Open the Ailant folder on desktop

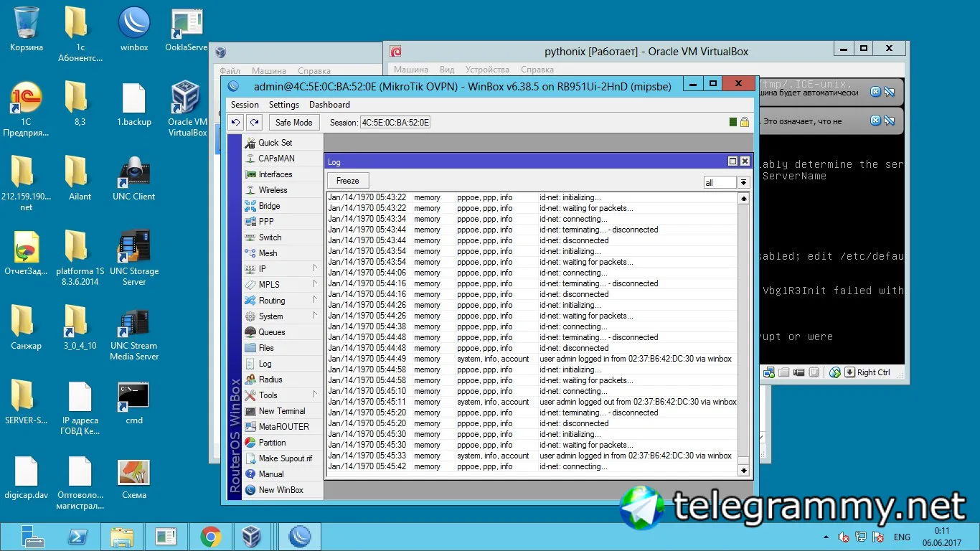coord(80,179)
